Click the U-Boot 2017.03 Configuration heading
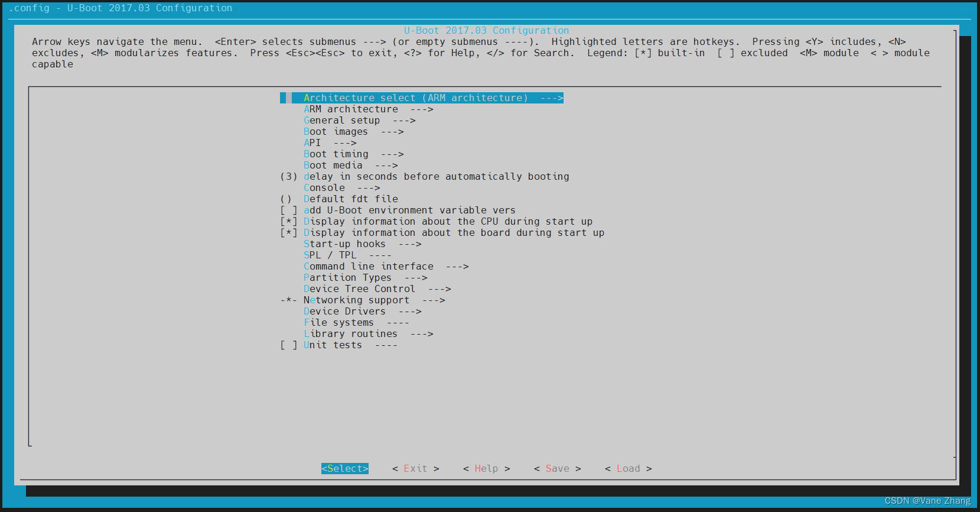The width and height of the screenshot is (980, 512). (x=487, y=30)
